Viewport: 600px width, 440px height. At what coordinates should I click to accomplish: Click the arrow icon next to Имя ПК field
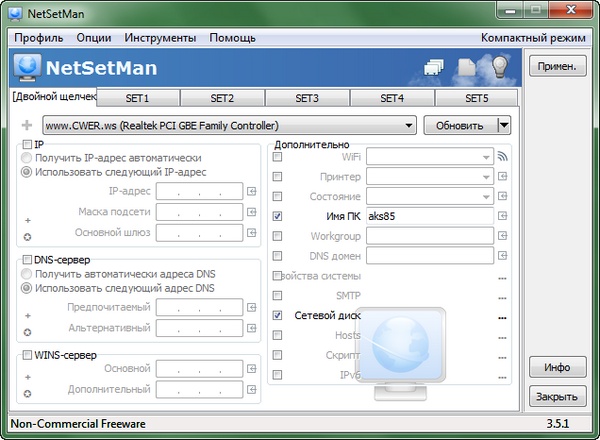pyautogui.click(x=503, y=215)
